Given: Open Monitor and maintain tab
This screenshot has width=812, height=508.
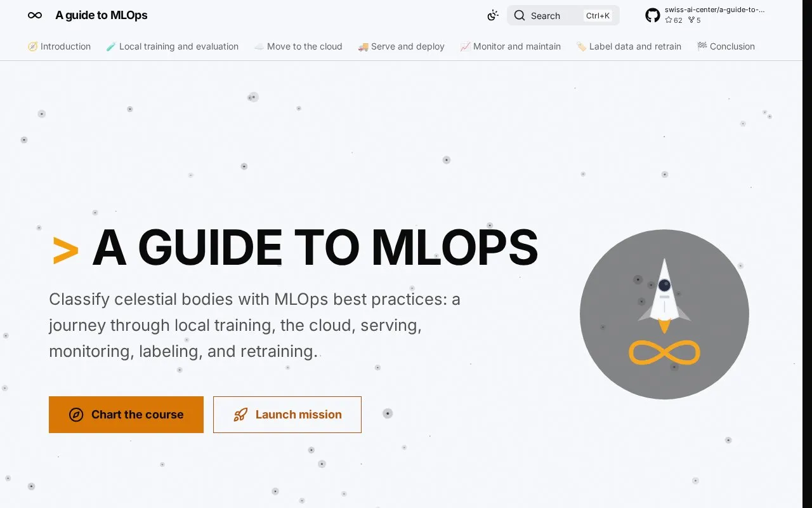Looking at the screenshot, I should click(511, 46).
